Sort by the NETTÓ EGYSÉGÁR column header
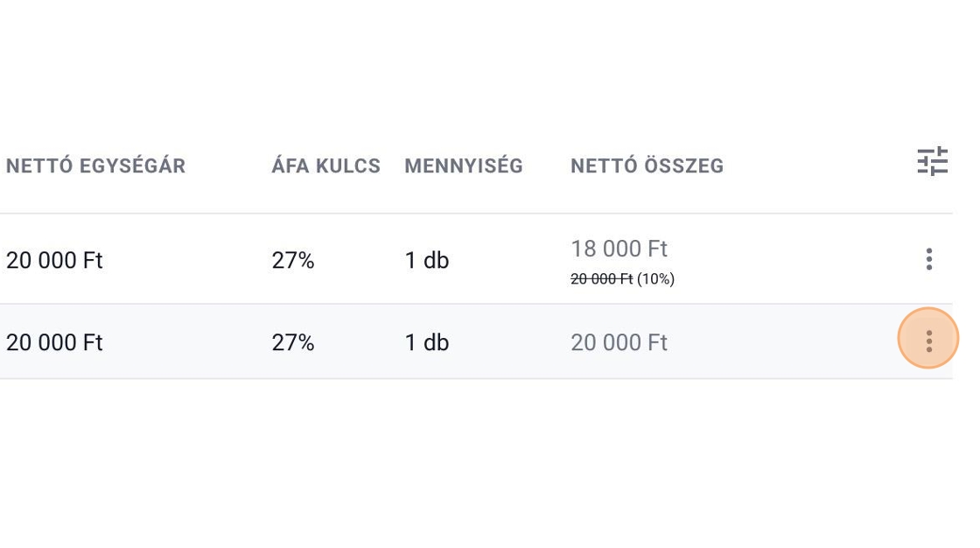 tap(95, 166)
